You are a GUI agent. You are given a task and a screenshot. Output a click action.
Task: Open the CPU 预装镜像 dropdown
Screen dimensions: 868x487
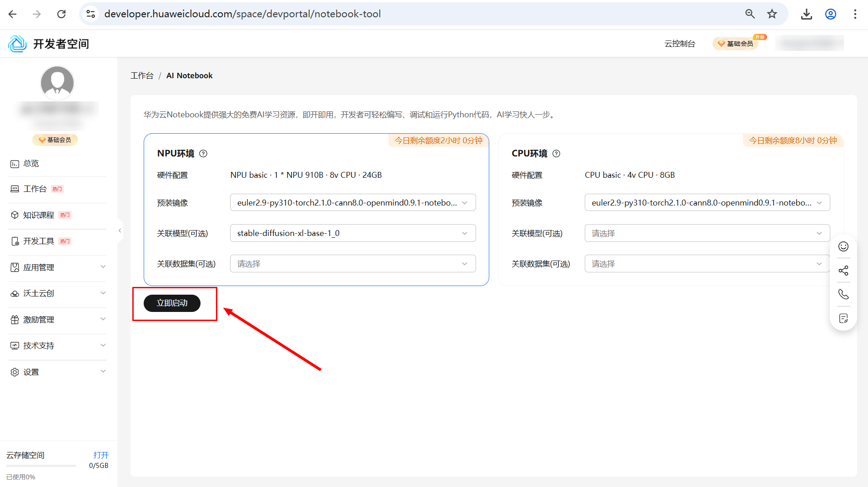707,202
